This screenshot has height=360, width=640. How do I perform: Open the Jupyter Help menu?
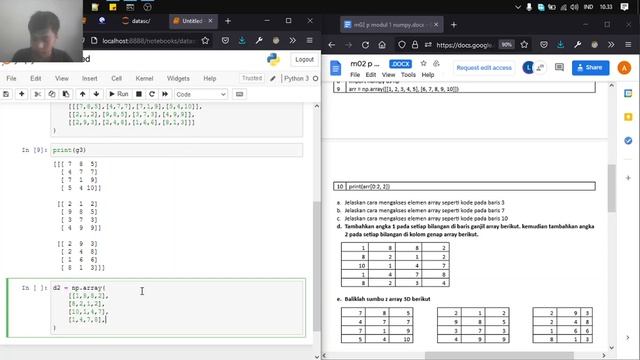(209, 78)
